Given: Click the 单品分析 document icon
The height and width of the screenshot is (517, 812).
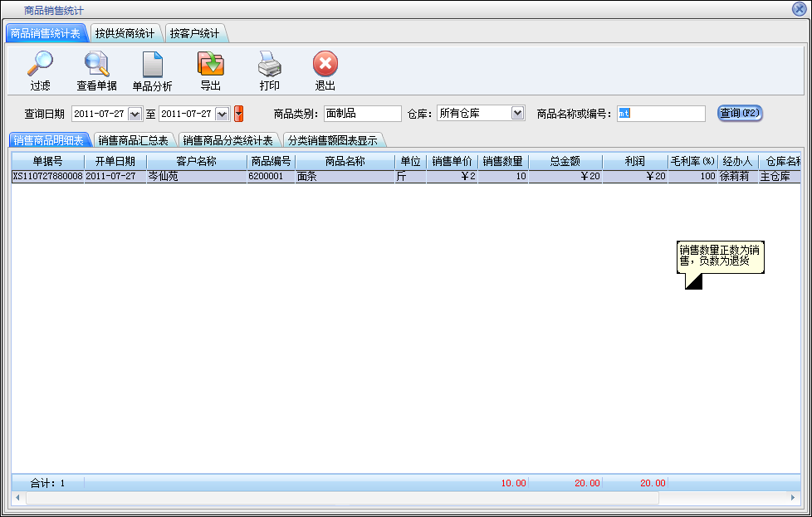Looking at the screenshot, I should [x=153, y=65].
